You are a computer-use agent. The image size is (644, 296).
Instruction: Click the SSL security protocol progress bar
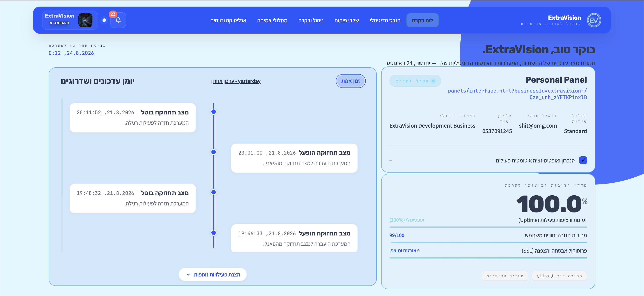[x=488, y=258]
